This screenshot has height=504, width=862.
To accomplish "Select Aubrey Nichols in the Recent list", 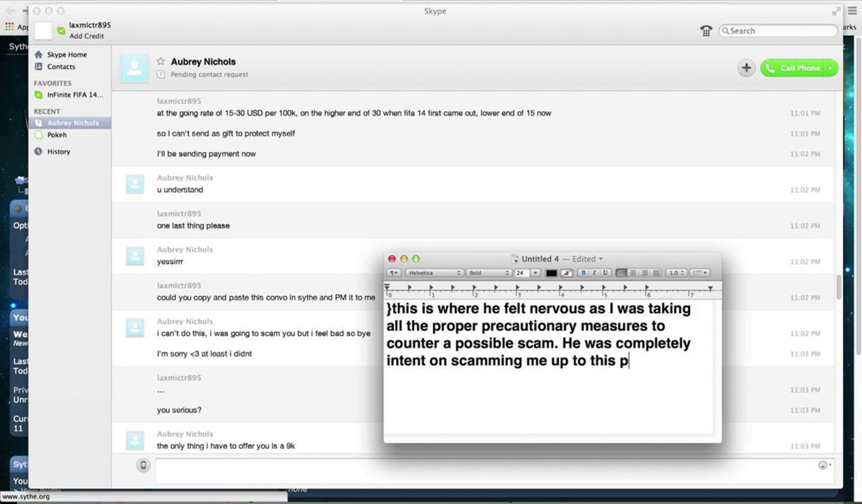I will click(70, 123).
